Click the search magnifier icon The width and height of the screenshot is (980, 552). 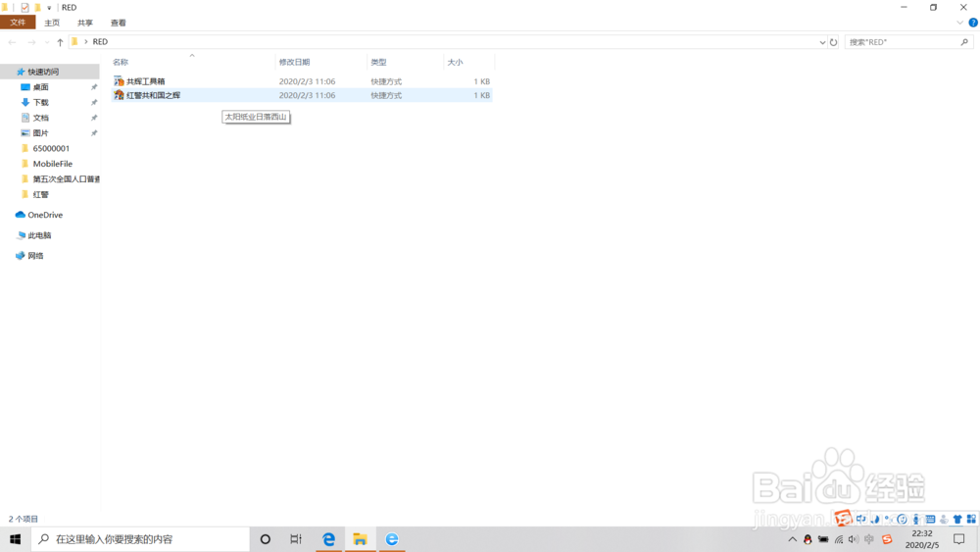964,42
